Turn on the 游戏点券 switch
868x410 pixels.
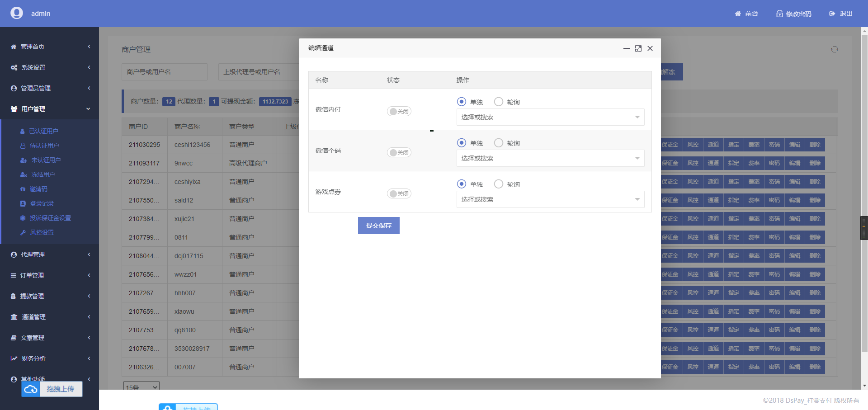tap(399, 193)
